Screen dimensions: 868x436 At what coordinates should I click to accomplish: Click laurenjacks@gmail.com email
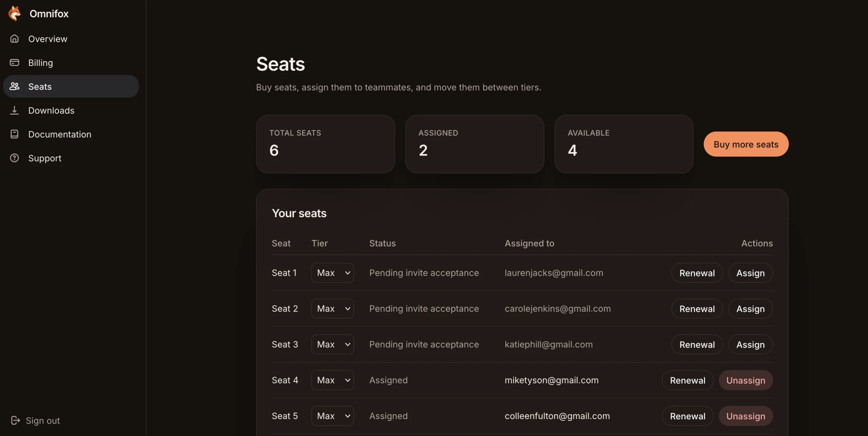554,273
